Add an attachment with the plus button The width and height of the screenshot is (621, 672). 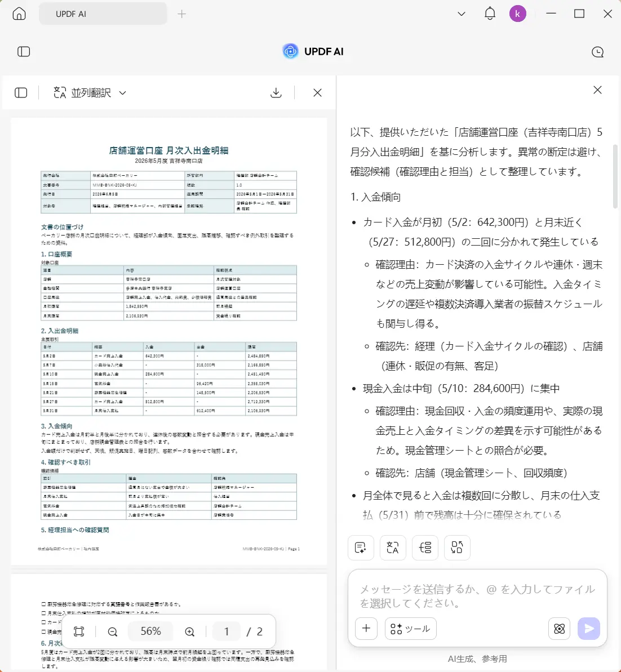pos(366,628)
